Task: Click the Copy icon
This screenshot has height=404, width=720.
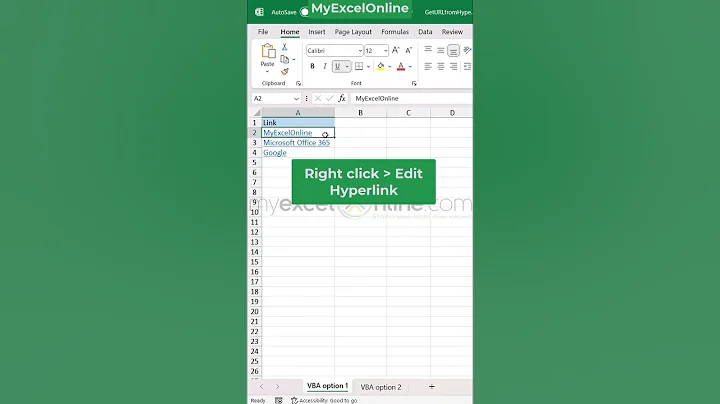Action: [285, 59]
